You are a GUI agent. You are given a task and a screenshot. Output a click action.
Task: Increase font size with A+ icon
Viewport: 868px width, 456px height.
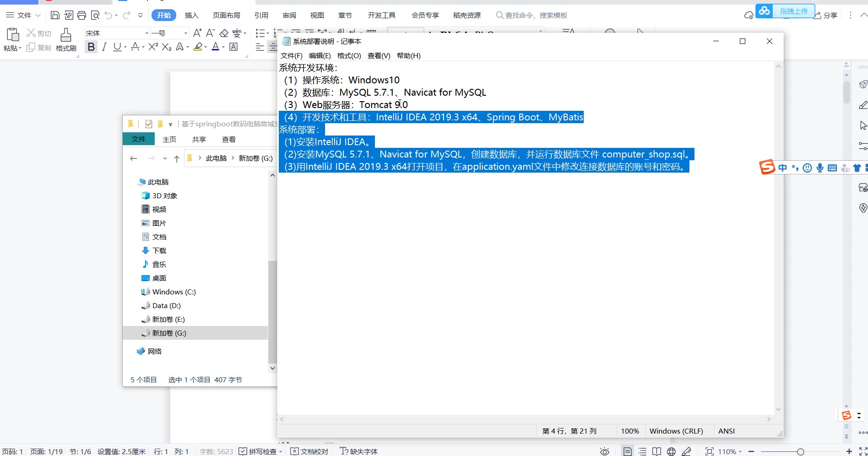coord(197,33)
